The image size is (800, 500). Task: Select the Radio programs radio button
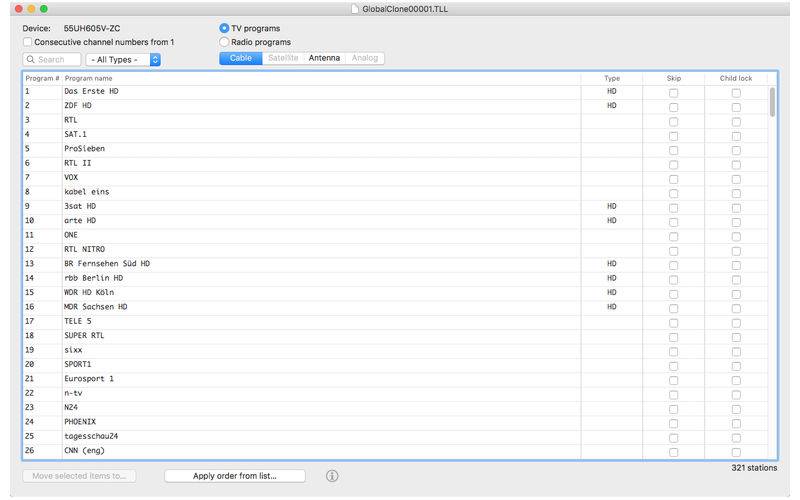(x=223, y=42)
